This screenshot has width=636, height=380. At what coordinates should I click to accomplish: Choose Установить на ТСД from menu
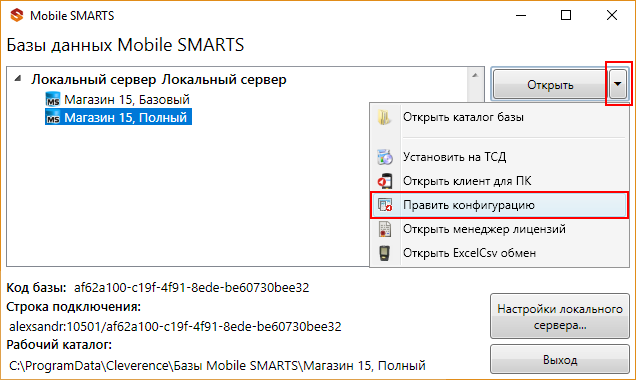(499, 157)
